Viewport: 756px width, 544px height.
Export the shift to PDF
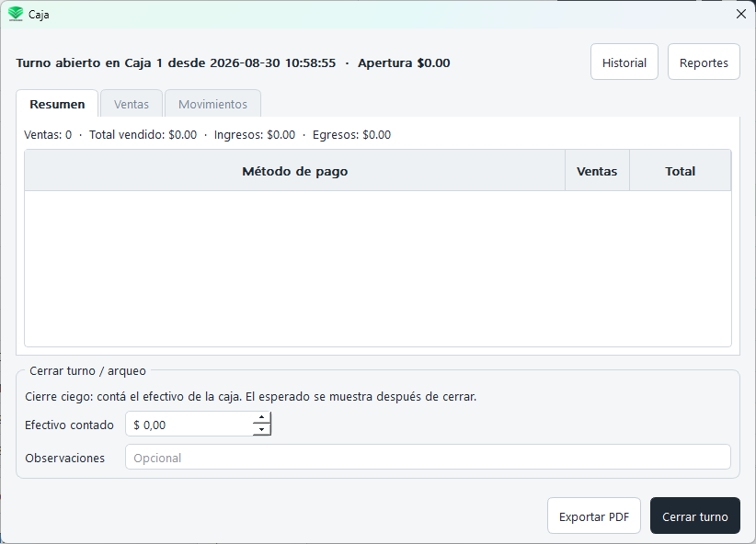(x=593, y=516)
